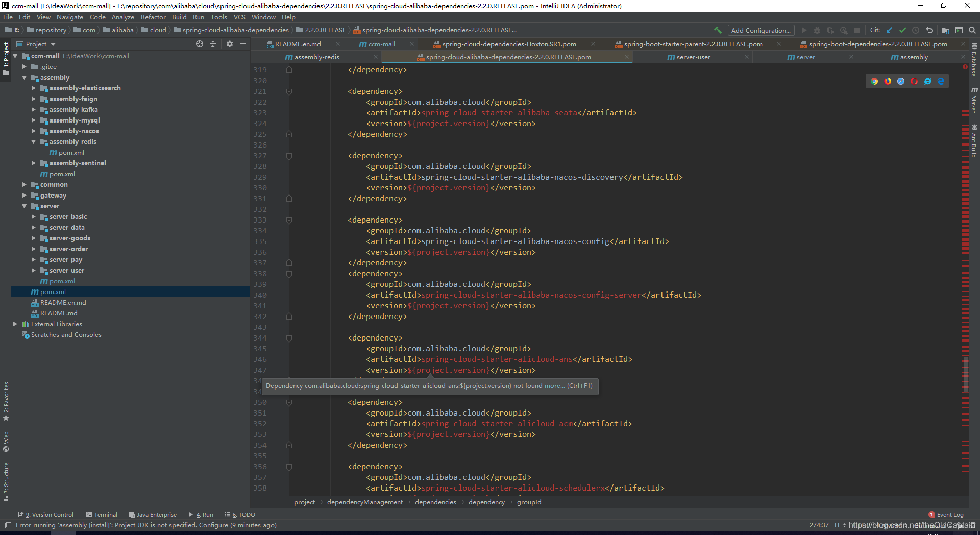The image size is (980, 535).
Task: Collapse the assembly module folder
Action: tap(24, 78)
